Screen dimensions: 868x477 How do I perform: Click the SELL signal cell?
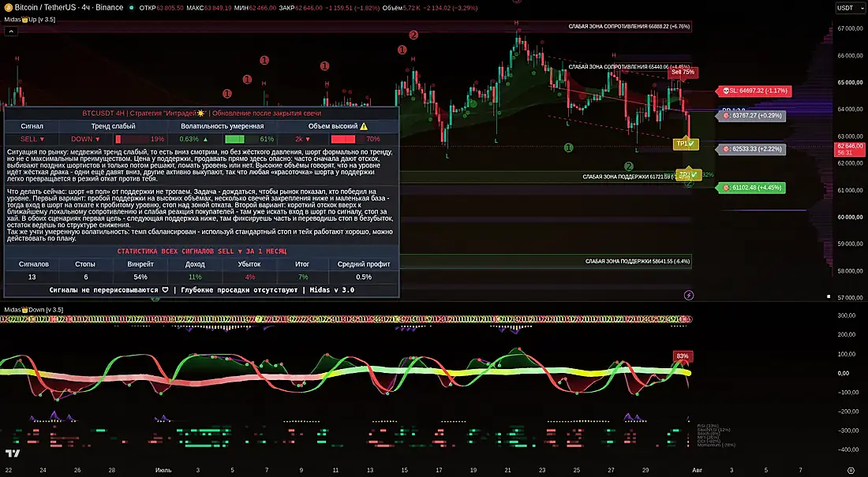pos(32,140)
